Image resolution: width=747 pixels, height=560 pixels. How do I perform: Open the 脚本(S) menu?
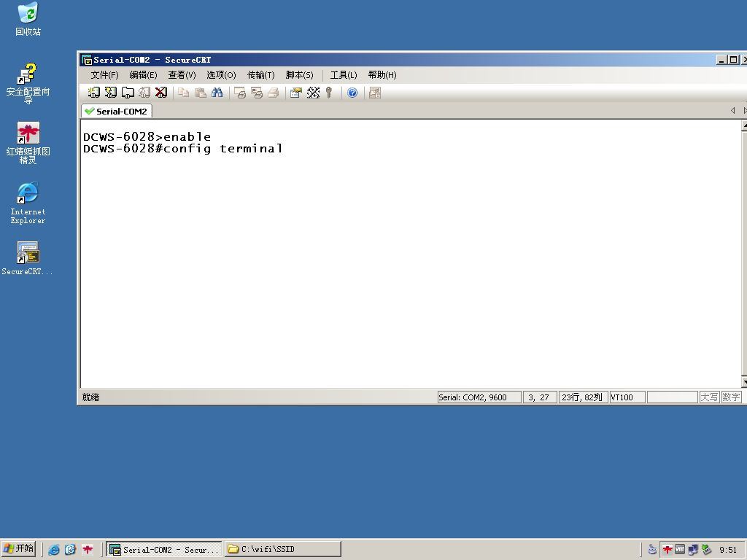[x=299, y=75]
